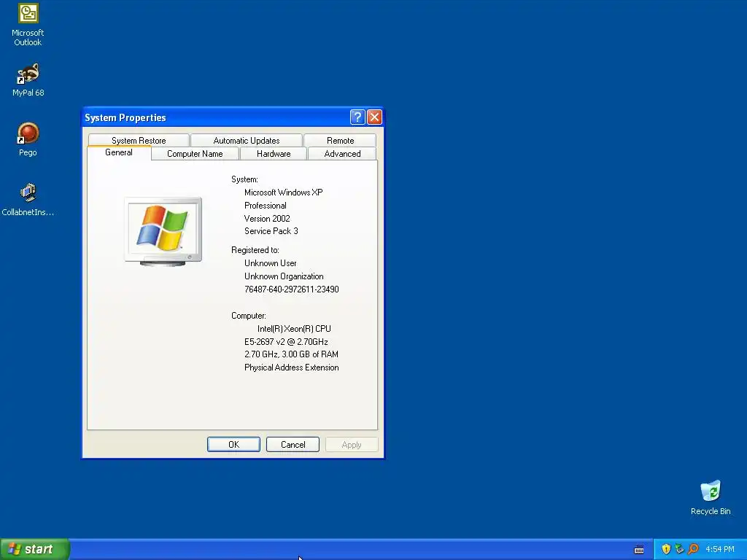Click the Safely Remove Hardware tray icon
The height and width of the screenshot is (560, 747).
tap(679, 549)
